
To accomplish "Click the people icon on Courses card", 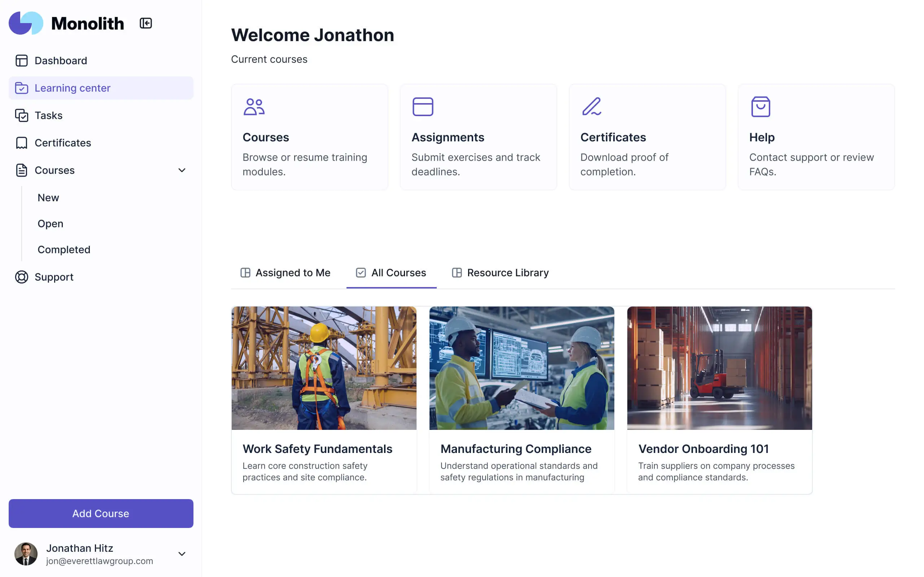I will pyautogui.click(x=253, y=107).
